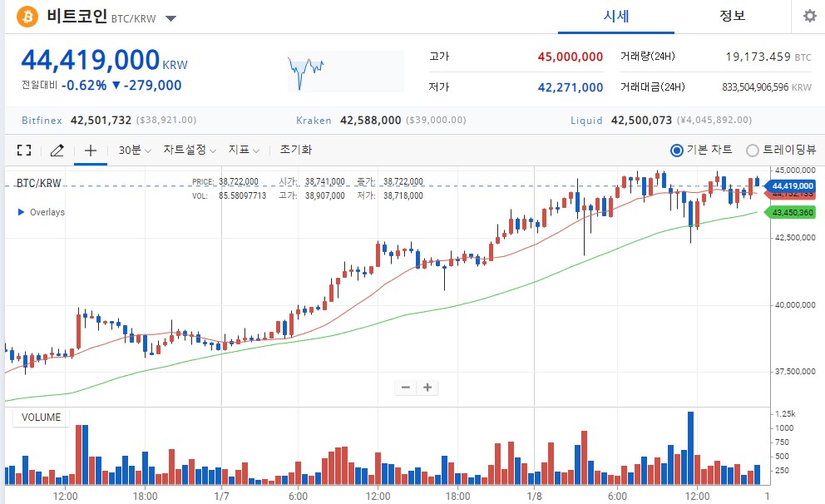This screenshot has height=504, width=825.
Task: Click the orange Bitcoin logo icon
Action: pos(27,17)
